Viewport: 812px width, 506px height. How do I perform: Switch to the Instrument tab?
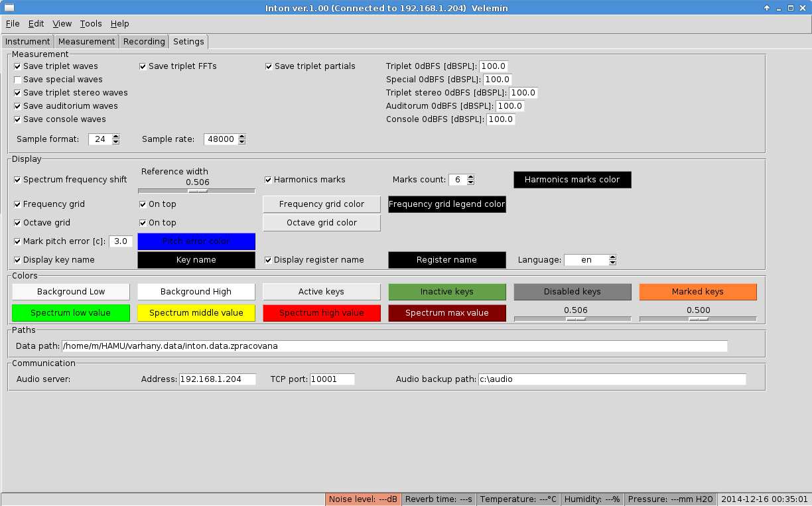point(28,41)
